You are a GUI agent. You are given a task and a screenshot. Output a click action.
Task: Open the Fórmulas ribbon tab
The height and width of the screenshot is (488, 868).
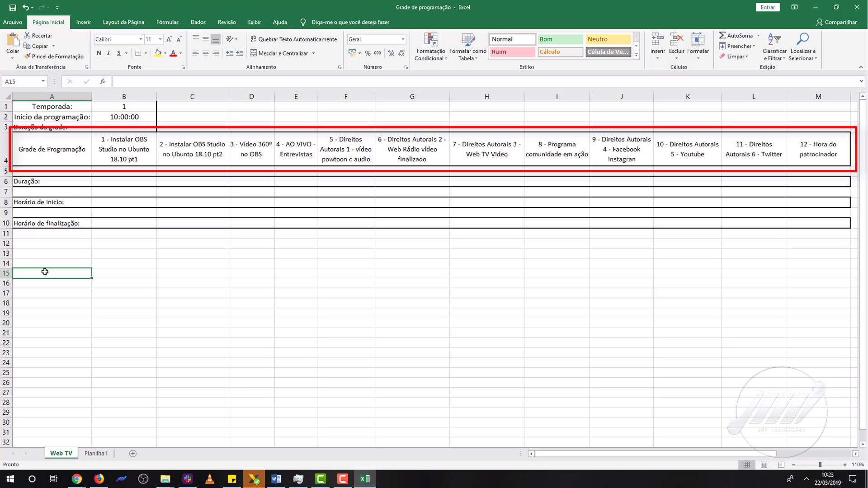point(167,22)
